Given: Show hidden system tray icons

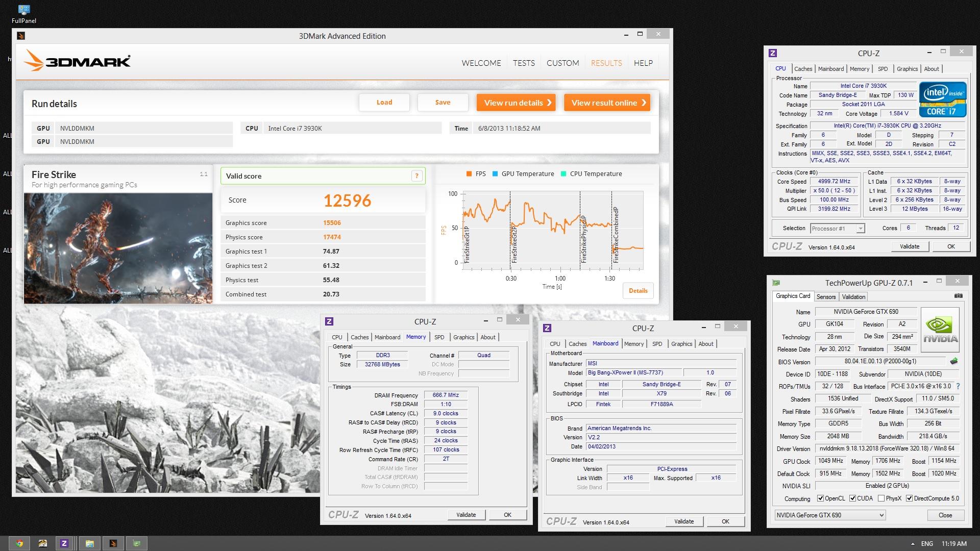Looking at the screenshot, I should (x=913, y=544).
